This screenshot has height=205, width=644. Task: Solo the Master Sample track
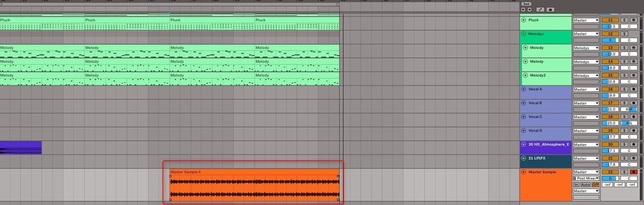tap(624, 172)
